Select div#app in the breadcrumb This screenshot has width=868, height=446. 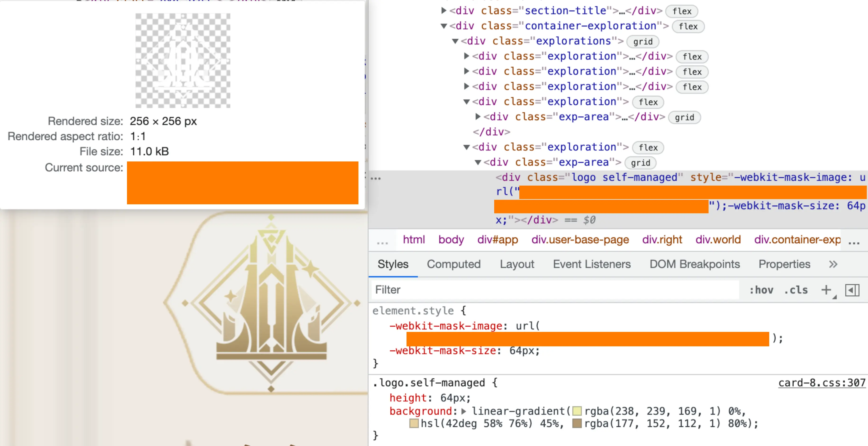(x=497, y=240)
